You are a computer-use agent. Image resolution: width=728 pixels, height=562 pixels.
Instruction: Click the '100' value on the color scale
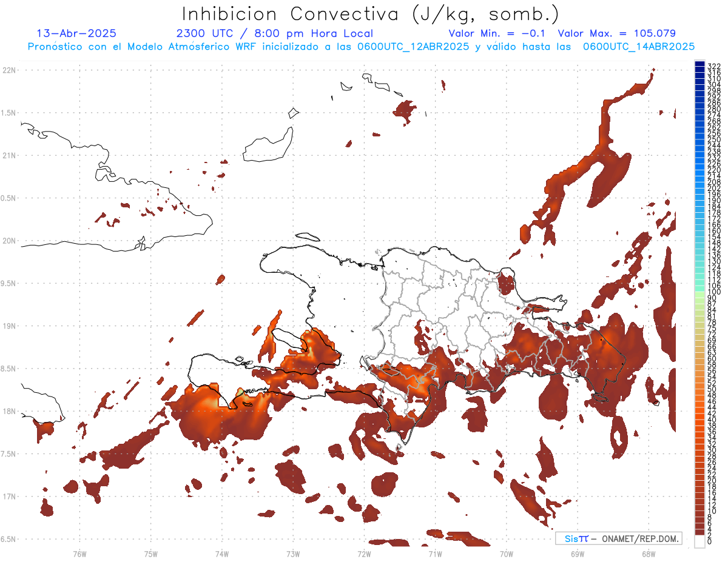coord(714,292)
